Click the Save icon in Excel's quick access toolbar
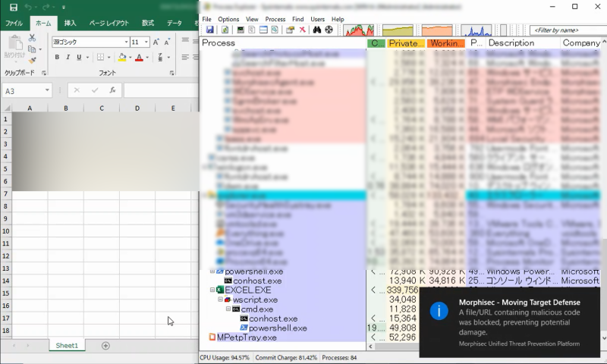 click(14, 8)
